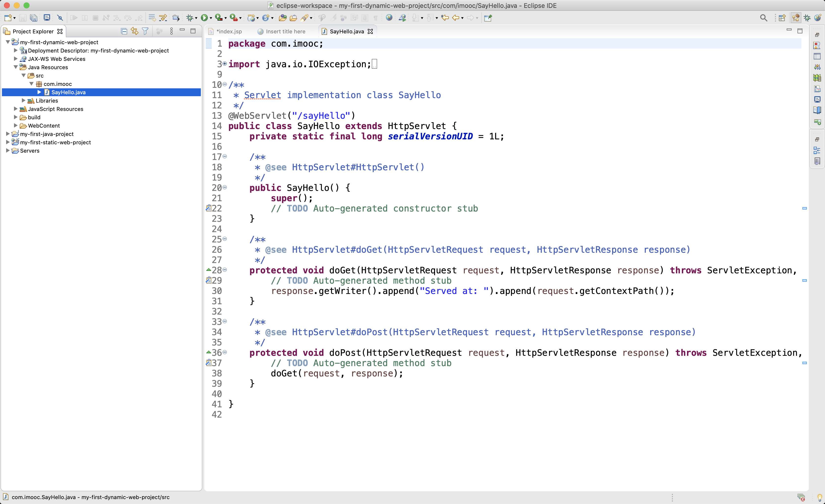Close the SayHello.java editor tab
825x504 pixels.
point(370,31)
